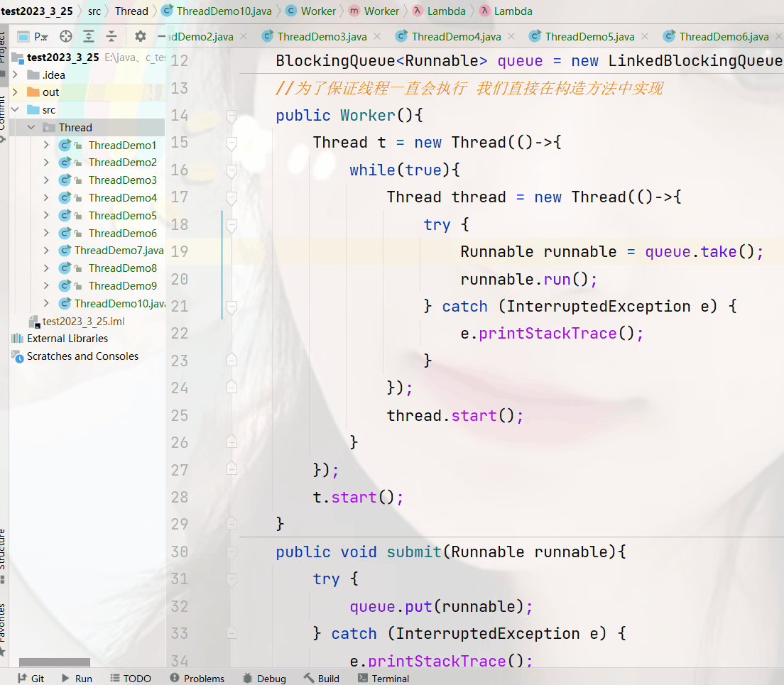Open the TODO tool window

[131, 678]
